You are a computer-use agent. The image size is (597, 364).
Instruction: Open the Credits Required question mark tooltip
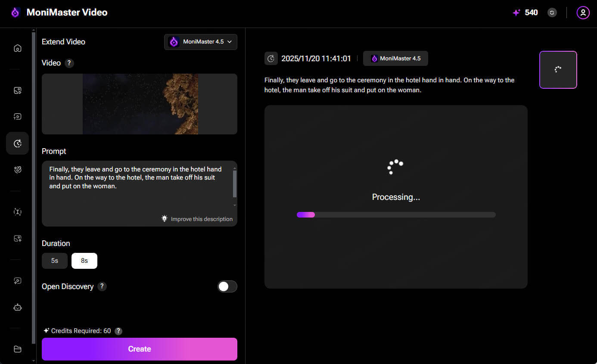(118, 331)
